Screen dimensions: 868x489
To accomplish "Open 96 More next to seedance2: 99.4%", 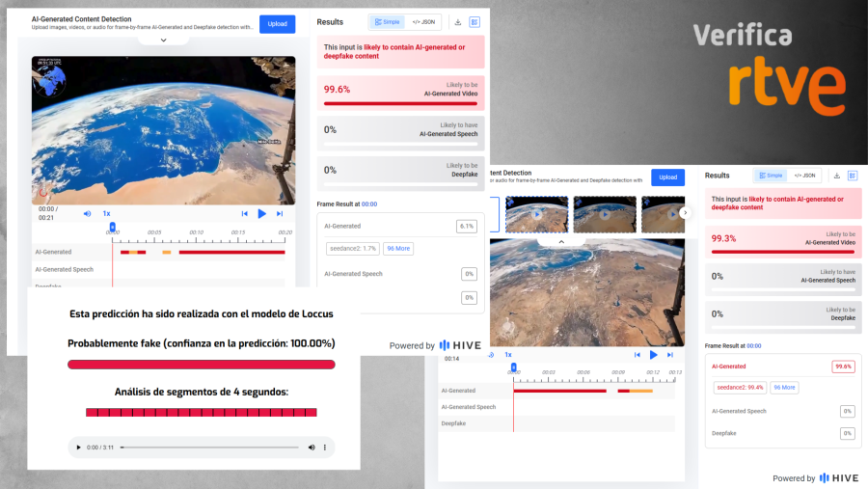I will tap(784, 388).
